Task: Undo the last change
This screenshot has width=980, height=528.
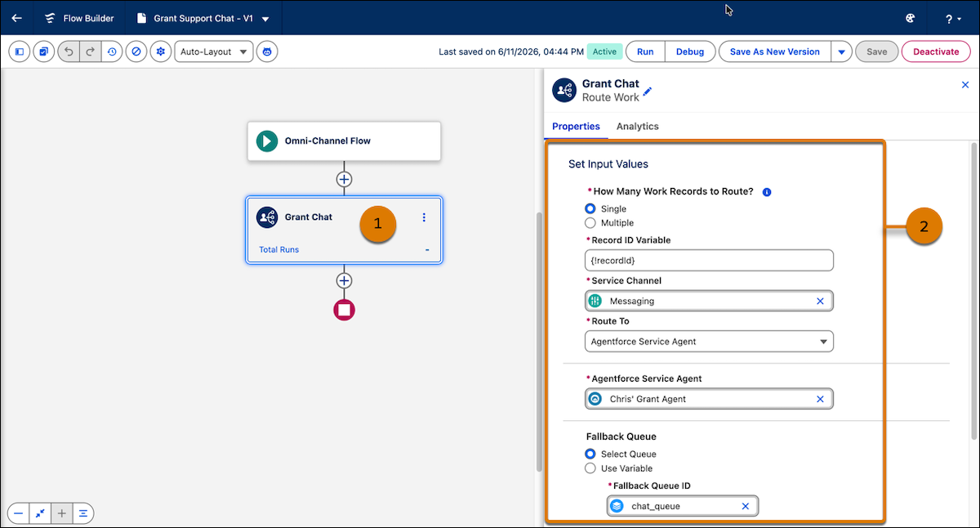Action: 69,51
